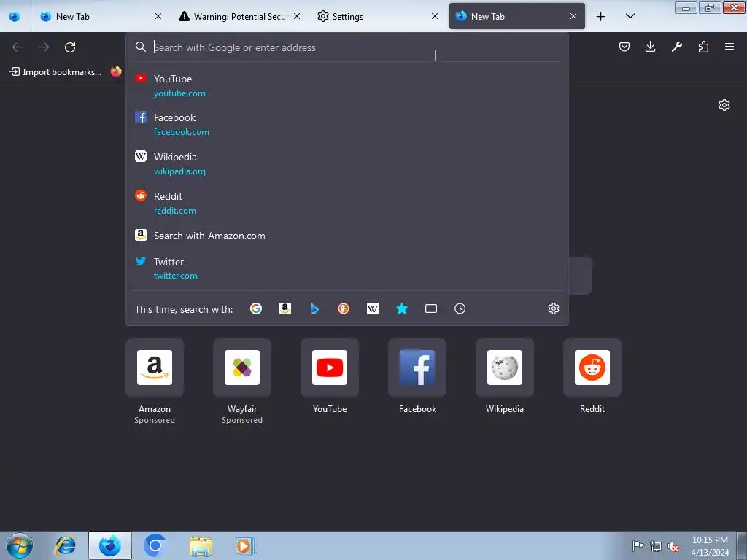This screenshot has height=560, width=747.
Task: Open Windows Explorer from taskbar
Action: coord(201,545)
